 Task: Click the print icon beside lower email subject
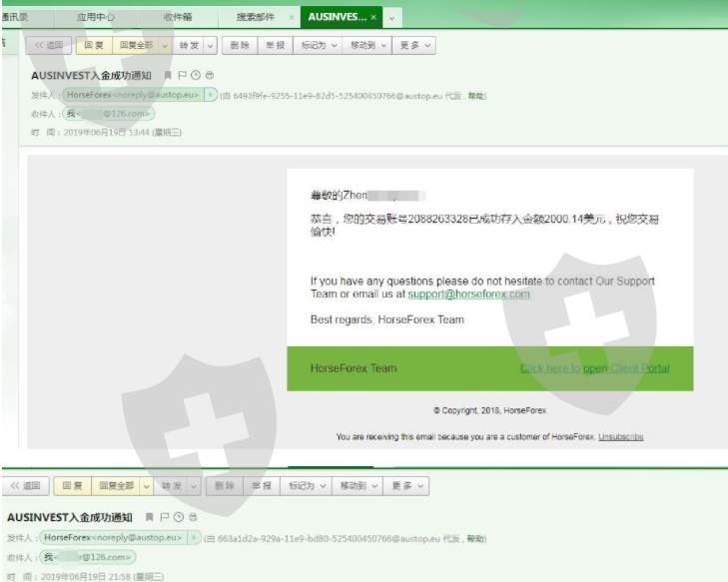click(x=193, y=517)
